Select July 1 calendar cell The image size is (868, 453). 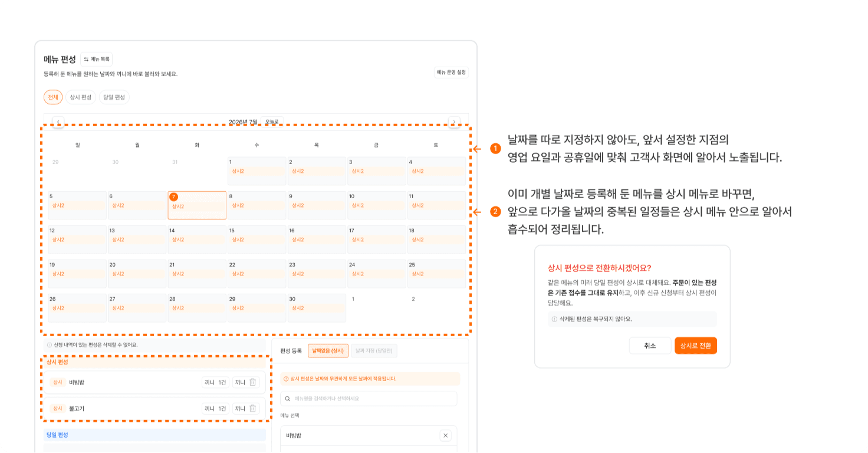[257, 171]
